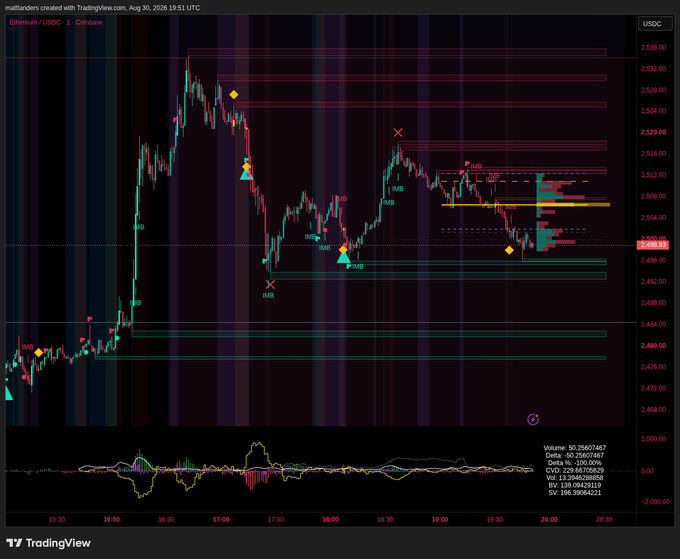Click the 20:00 time axis label
The image size is (680, 559).
coord(549,519)
